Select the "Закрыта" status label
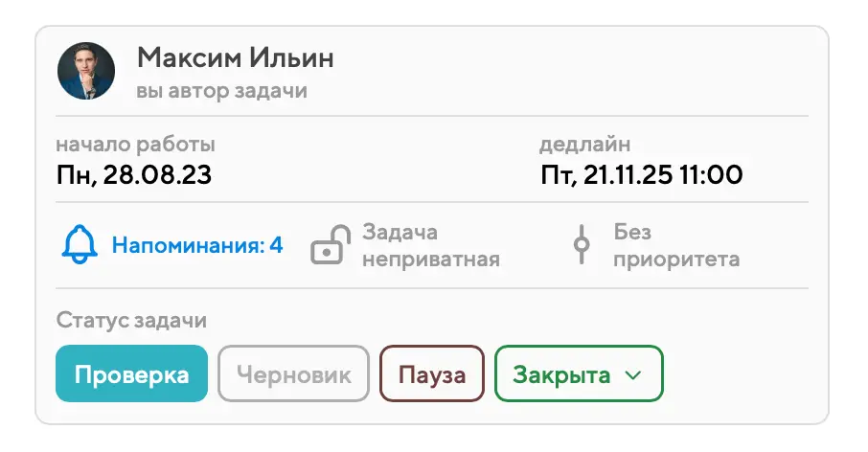Screen dimensions: 868x452 pyautogui.click(x=561, y=373)
